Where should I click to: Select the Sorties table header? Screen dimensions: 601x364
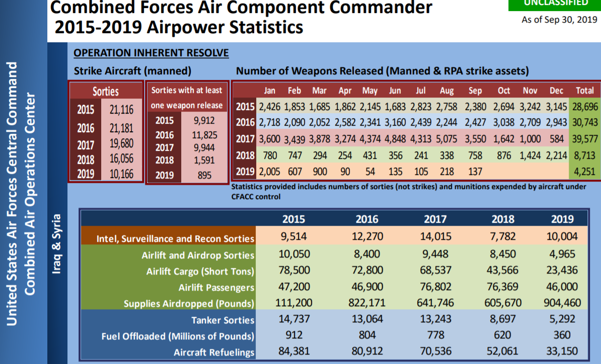[x=106, y=91]
